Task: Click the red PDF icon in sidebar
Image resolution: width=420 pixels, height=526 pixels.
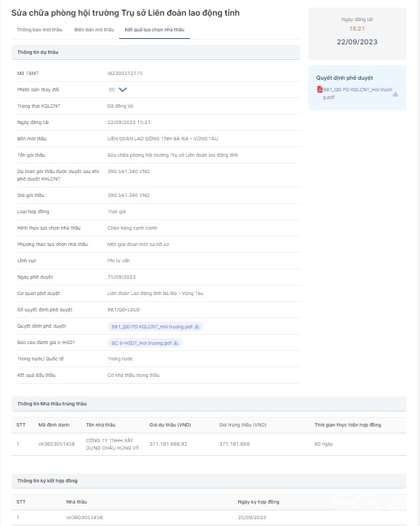Action: [x=319, y=89]
